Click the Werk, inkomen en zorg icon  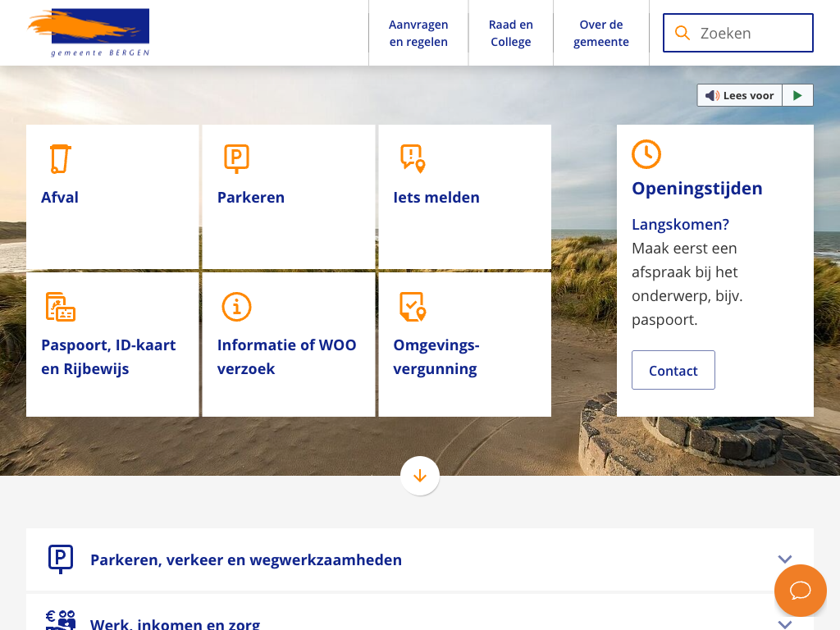coord(61,620)
